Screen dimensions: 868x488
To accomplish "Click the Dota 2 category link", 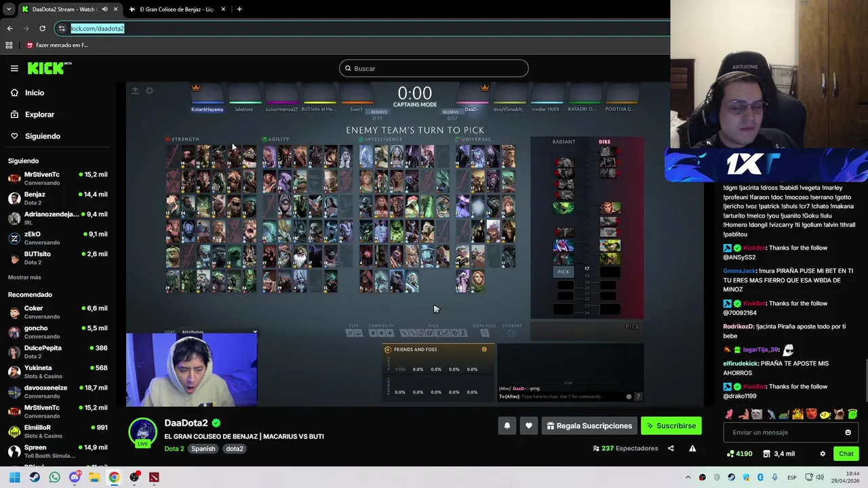I will point(174,449).
